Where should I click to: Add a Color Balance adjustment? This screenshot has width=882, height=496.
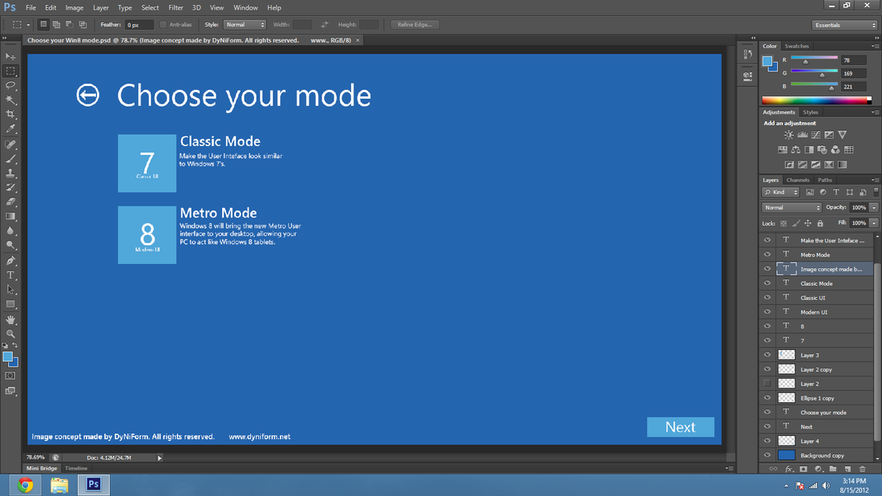(x=796, y=150)
